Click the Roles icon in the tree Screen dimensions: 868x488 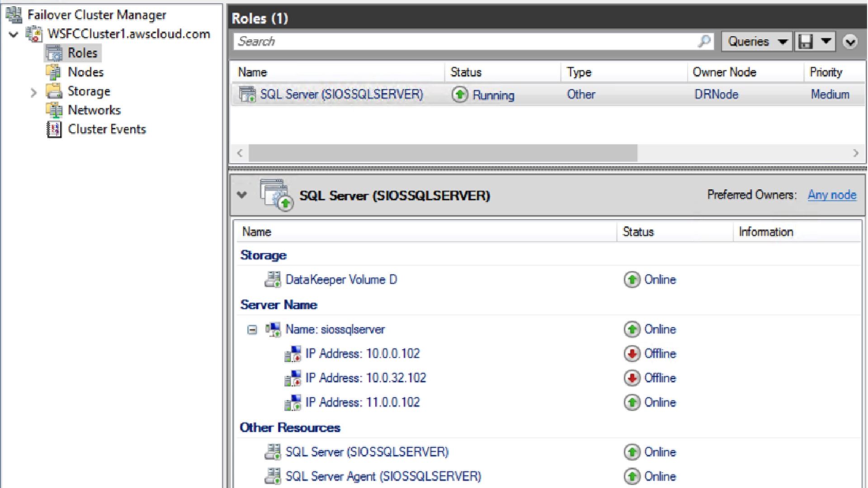pyautogui.click(x=54, y=53)
